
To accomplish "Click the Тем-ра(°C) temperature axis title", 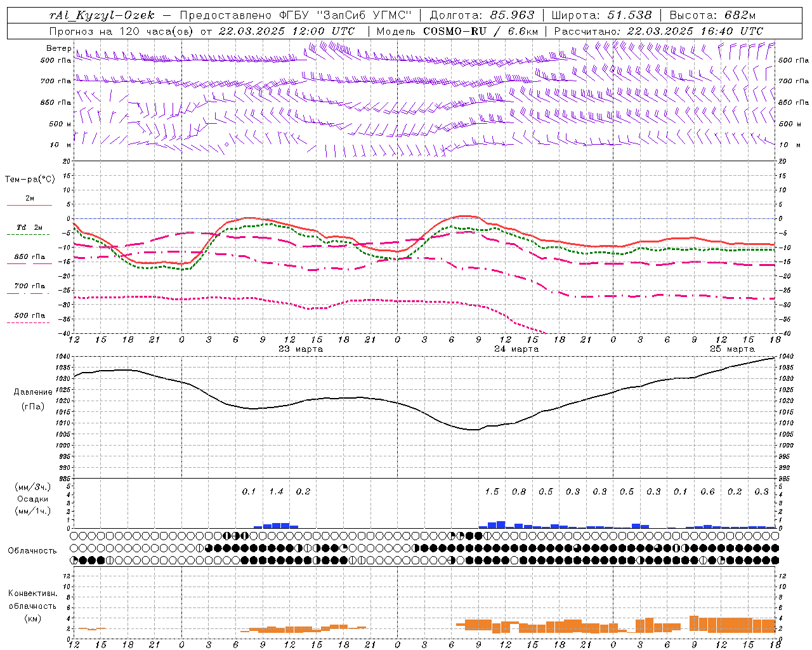I will [x=30, y=180].
